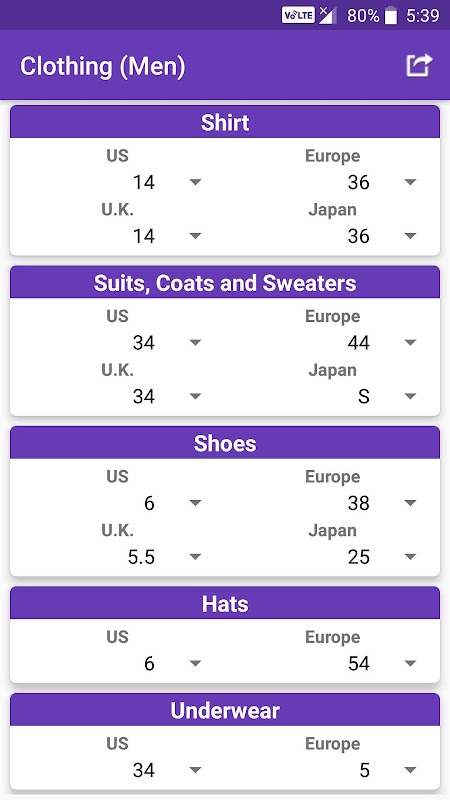Image resolution: width=450 pixels, height=800 pixels.
Task: Open Underwear US 34 dropdown
Action: 117,770
